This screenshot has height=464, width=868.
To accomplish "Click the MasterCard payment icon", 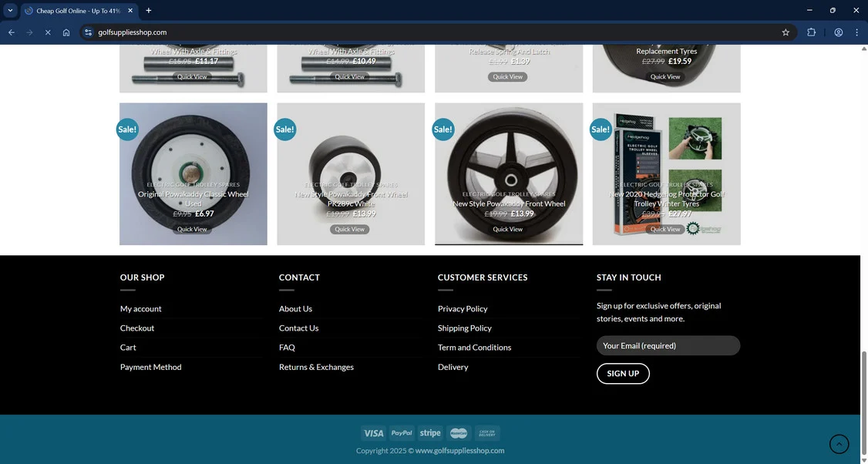I will coord(459,433).
